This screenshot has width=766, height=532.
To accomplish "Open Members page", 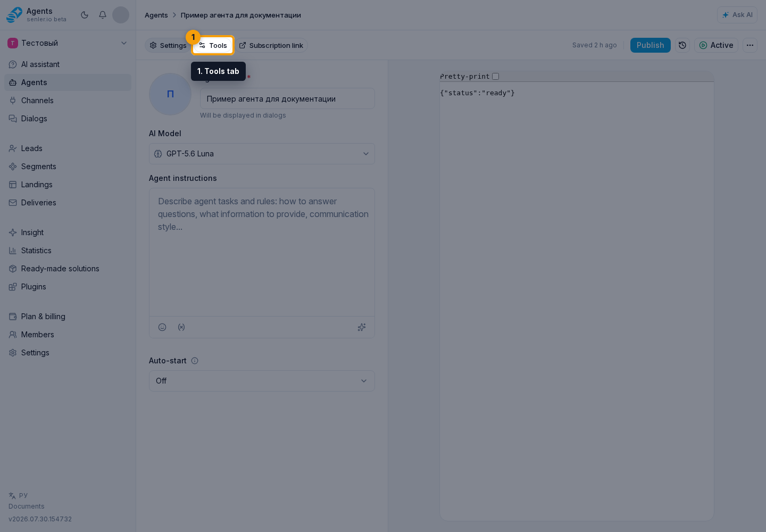I will coord(68,335).
